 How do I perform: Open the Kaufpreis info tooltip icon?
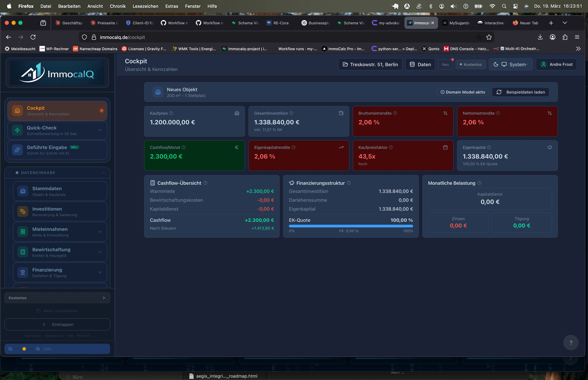(171, 113)
